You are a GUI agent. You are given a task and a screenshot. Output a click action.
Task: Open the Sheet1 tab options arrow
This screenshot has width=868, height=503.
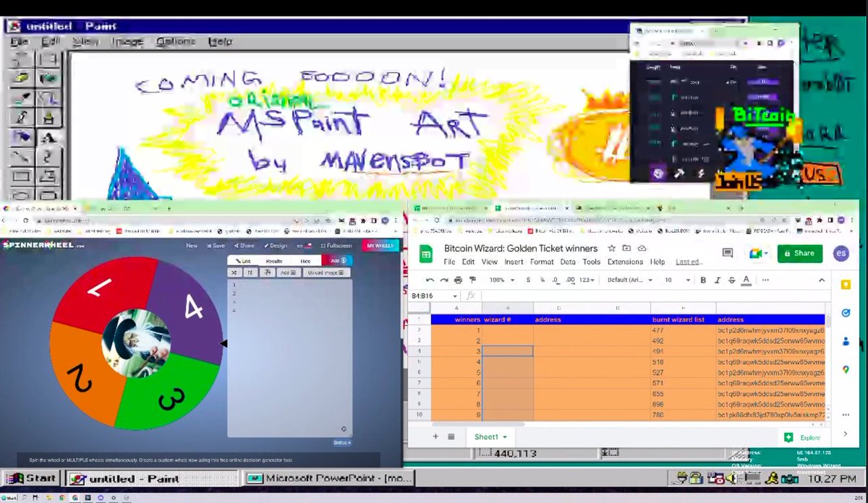(x=504, y=437)
